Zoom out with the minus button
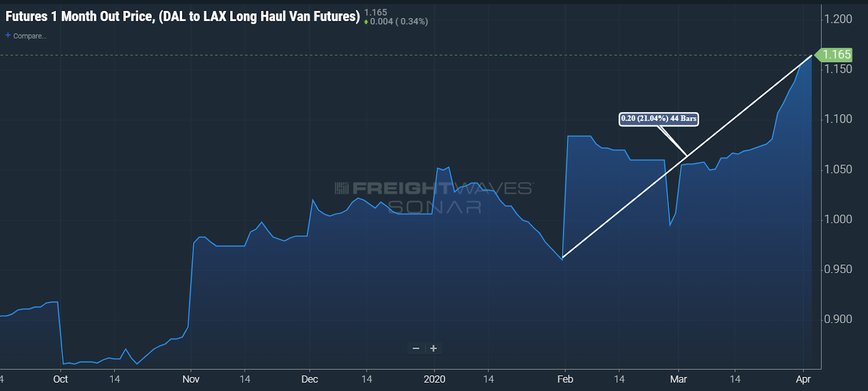 click(416, 349)
